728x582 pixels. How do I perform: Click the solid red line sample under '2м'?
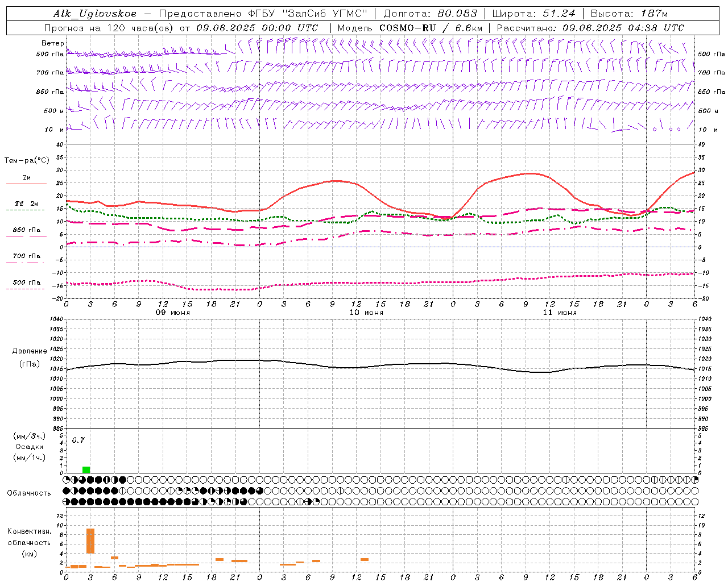(x=26, y=184)
